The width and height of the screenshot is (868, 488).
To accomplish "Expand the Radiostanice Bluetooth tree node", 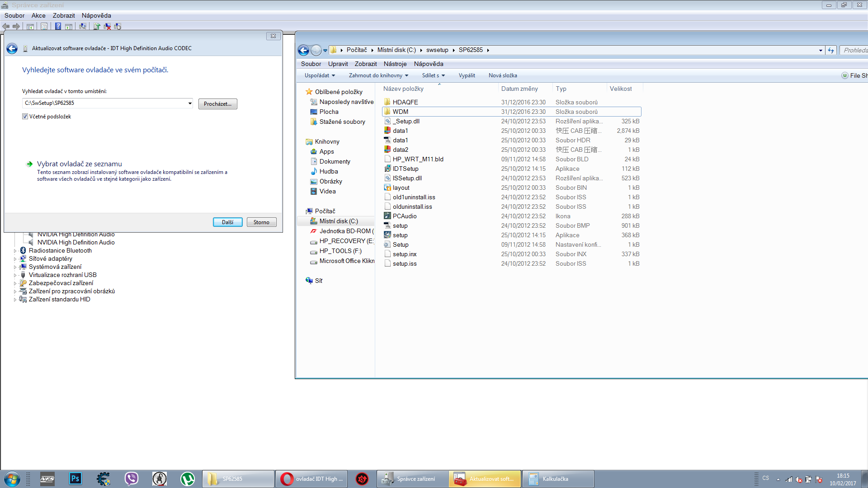I will point(15,251).
